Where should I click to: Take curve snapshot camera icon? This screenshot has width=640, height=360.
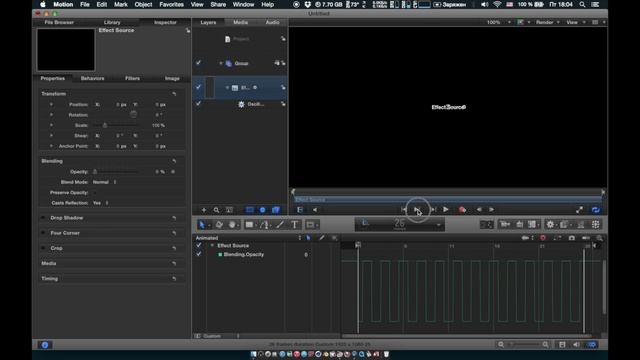coord(571,238)
